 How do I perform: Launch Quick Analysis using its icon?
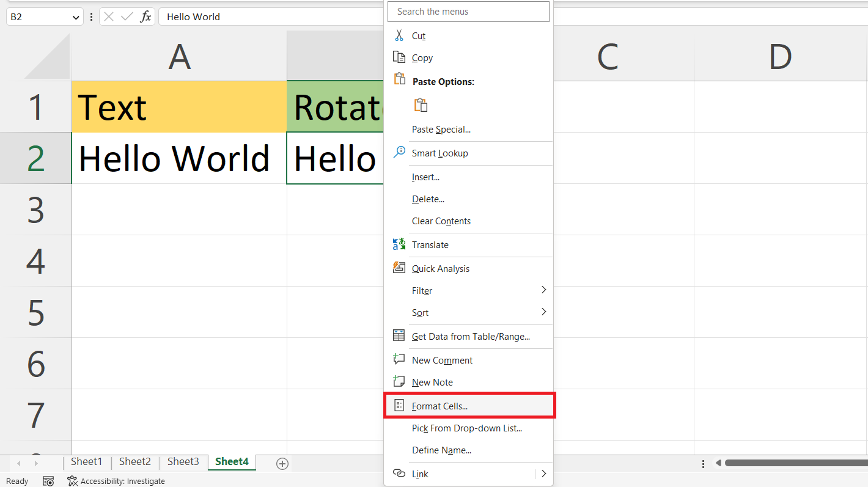(400, 267)
